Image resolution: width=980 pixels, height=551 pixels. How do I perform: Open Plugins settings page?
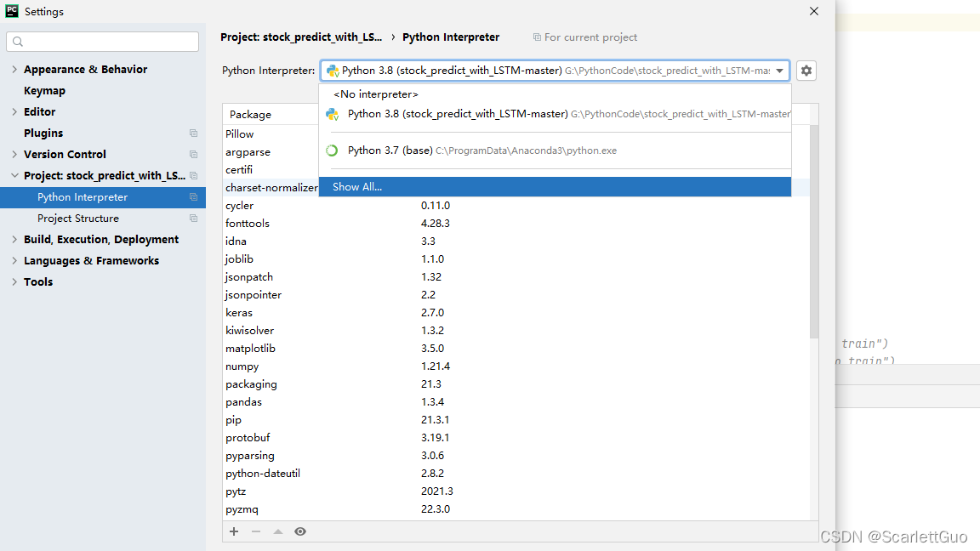[43, 133]
